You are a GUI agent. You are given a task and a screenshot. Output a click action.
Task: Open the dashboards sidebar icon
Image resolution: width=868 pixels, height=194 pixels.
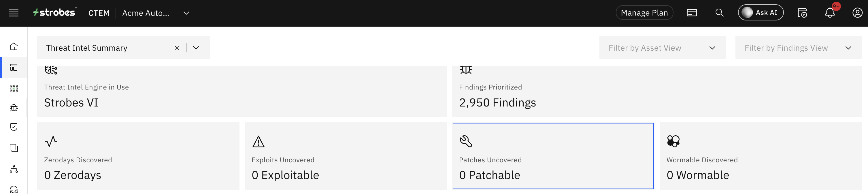(14, 67)
